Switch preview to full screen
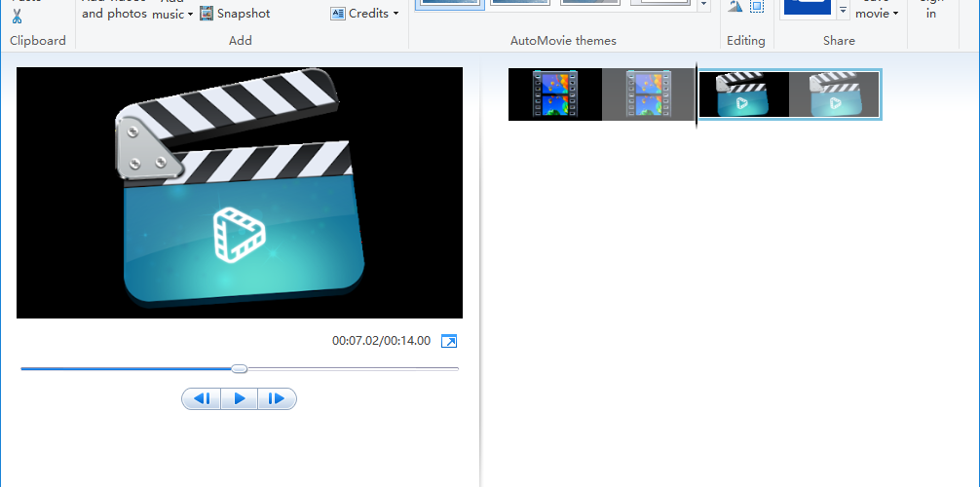Screen dimensions: 980x487 [449, 341]
